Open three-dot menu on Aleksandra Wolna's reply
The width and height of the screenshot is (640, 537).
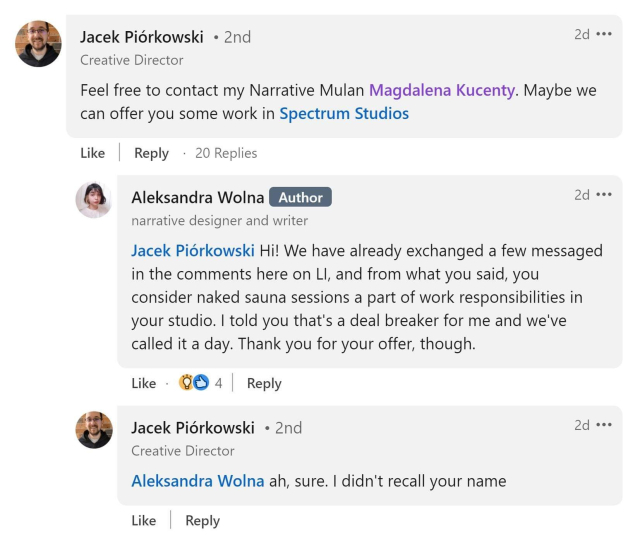604,195
